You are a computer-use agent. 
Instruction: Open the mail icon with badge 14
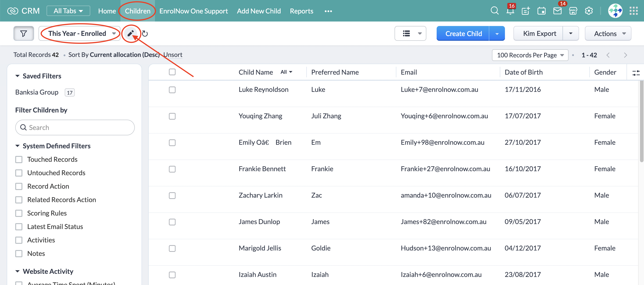coord(557,11)
